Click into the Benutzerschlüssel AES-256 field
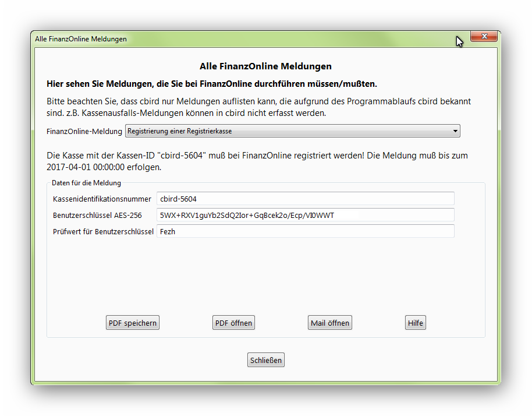The height and width of the screenshot is (416, 532). point(305,215)
